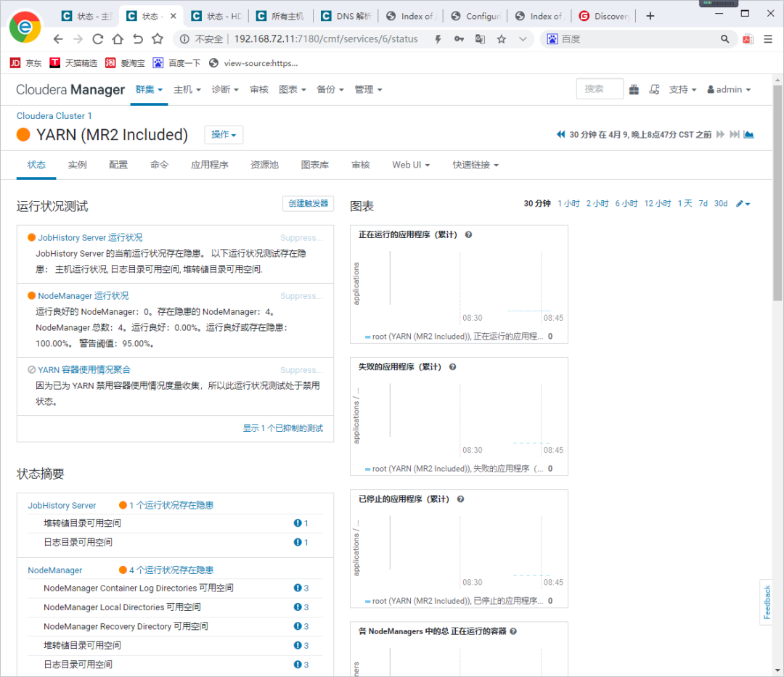Open Cloudera Cluster 1 breadcrumb link

(54, 116)
